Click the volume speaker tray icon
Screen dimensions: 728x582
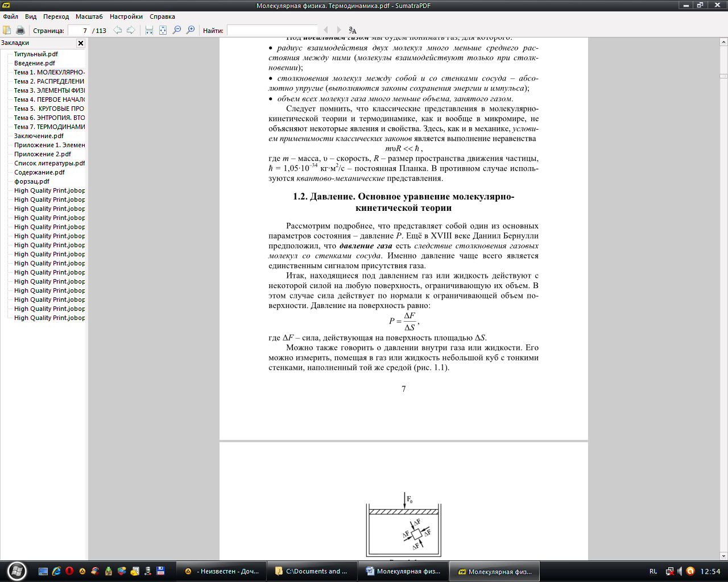[x=680, y=571]
